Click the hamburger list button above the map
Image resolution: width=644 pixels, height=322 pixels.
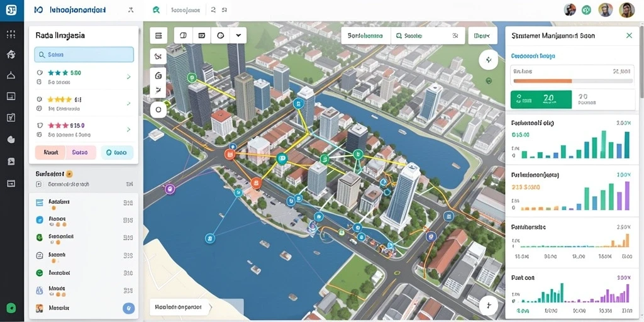coord(158,36)
